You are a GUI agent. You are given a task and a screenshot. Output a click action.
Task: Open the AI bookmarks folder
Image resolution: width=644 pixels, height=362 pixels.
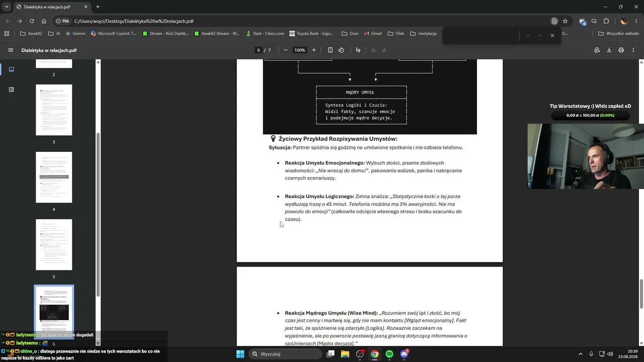[x=54, y=34]
